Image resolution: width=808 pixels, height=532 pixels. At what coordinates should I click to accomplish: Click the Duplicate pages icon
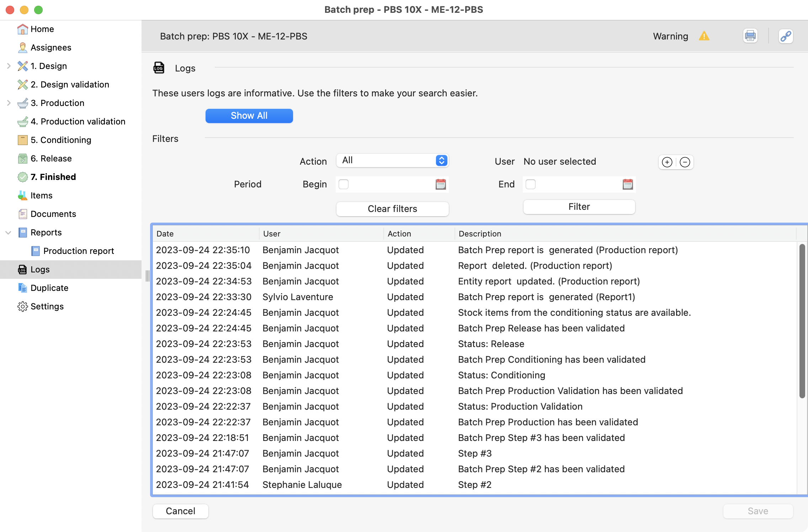22,288
